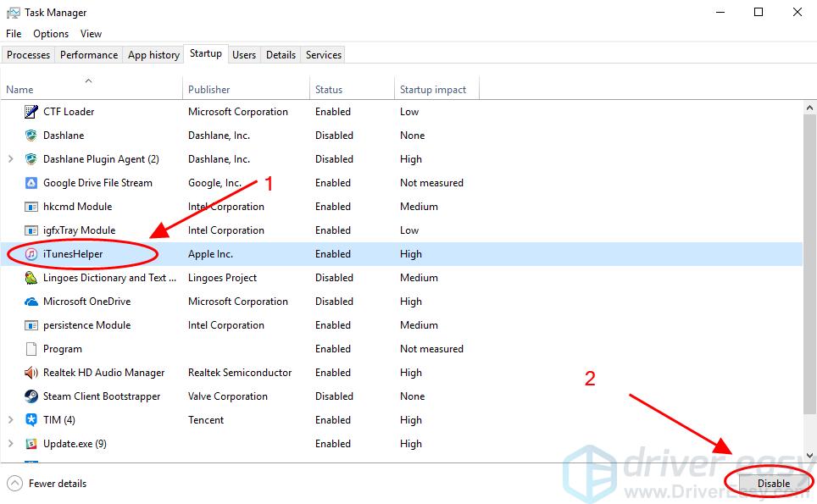Click the Google Drive File Stream icon
Image resolution: width=817 pixels, height=504 pixels.
coord(31,182)
